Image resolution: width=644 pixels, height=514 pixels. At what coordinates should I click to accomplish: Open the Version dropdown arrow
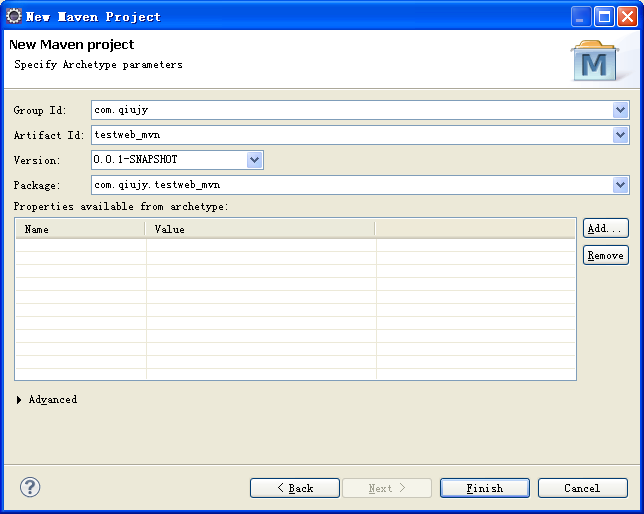tap(255, 160)
